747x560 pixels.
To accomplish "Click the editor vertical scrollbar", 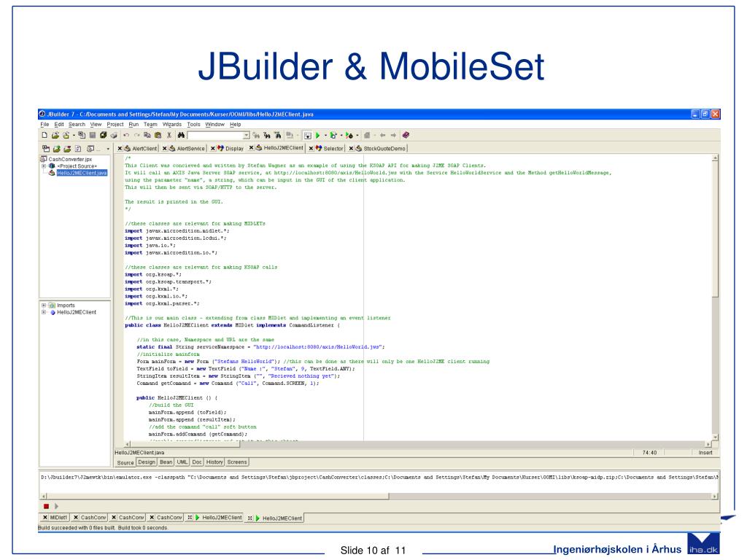I will 715,297.
